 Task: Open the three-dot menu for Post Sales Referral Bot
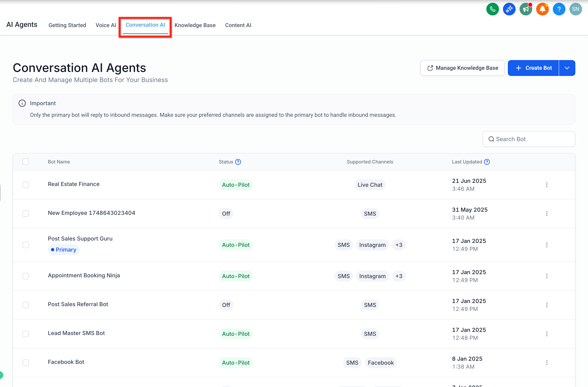(x=546, y=305)
